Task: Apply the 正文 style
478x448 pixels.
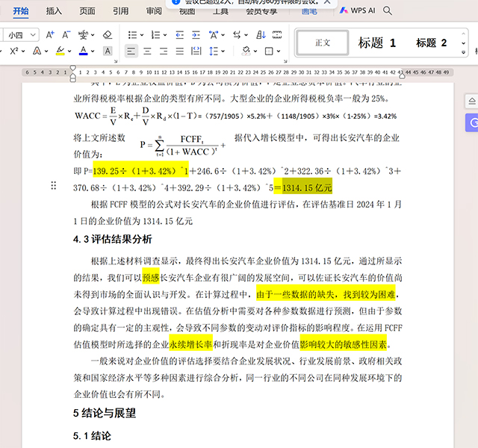Action: point(323,43)
